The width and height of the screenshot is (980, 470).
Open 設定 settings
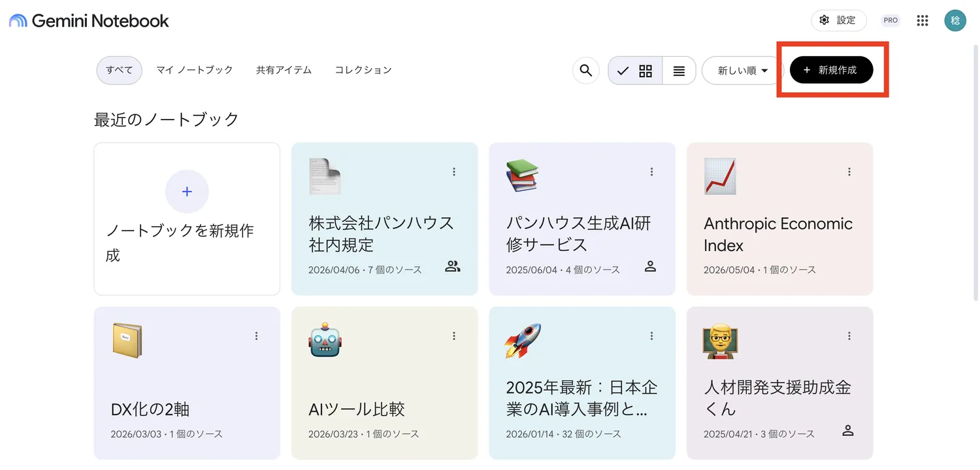[839, 20]
